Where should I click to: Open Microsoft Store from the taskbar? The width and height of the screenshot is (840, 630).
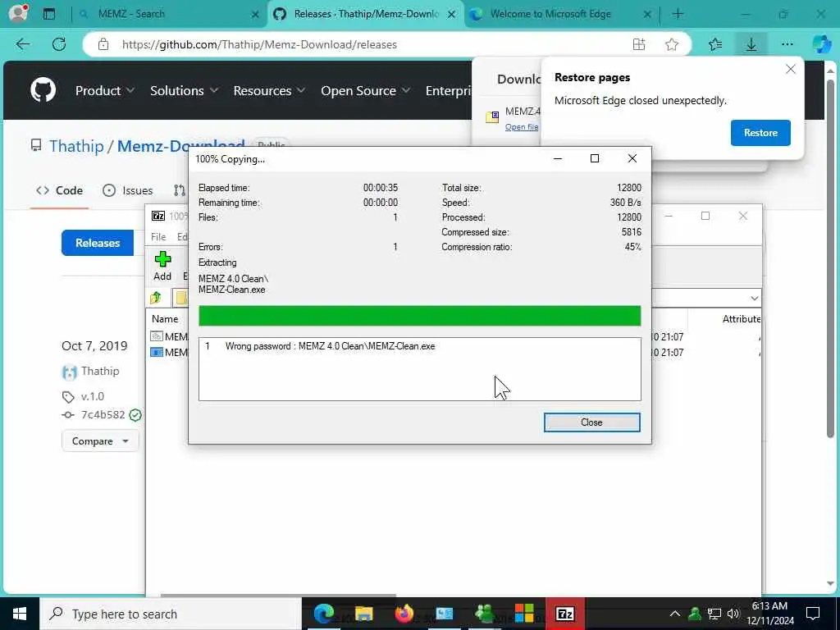(x=524, y=614)
